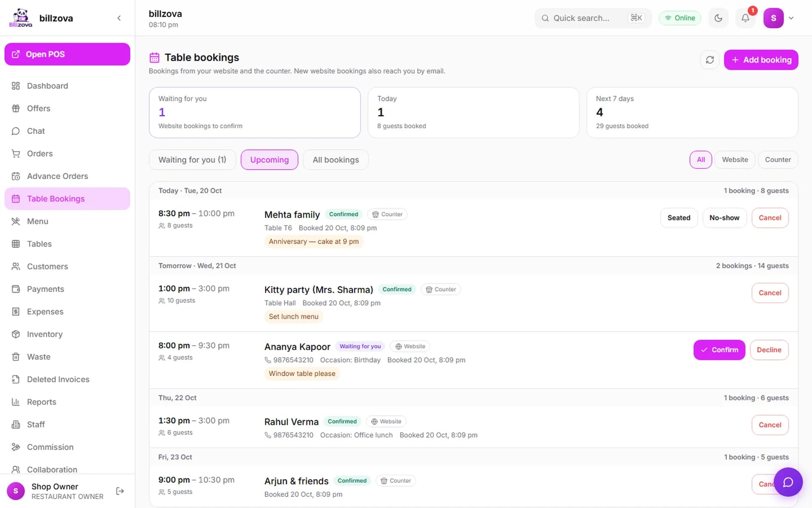Filter bookings by Counter source
Screen dimensions: 812x508
pyautogui.click(x=778, y=160)
